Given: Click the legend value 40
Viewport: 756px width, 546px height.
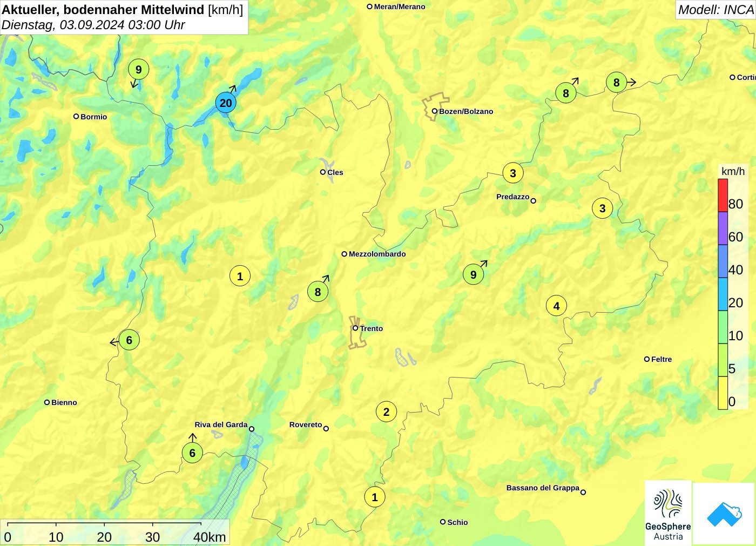Looking at the screenshot, I should 735,270.
